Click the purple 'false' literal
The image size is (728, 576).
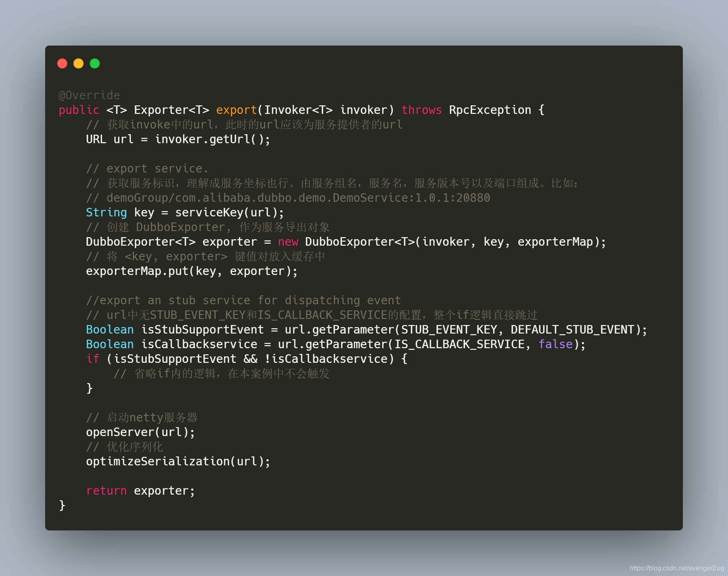coord(556,344)
